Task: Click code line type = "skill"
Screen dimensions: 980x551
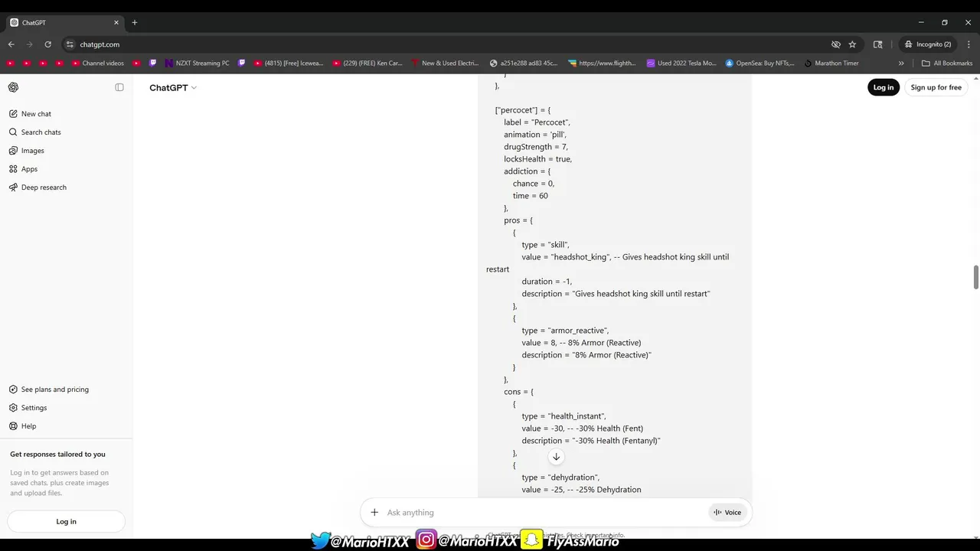Action: click(x=546, y=245)
